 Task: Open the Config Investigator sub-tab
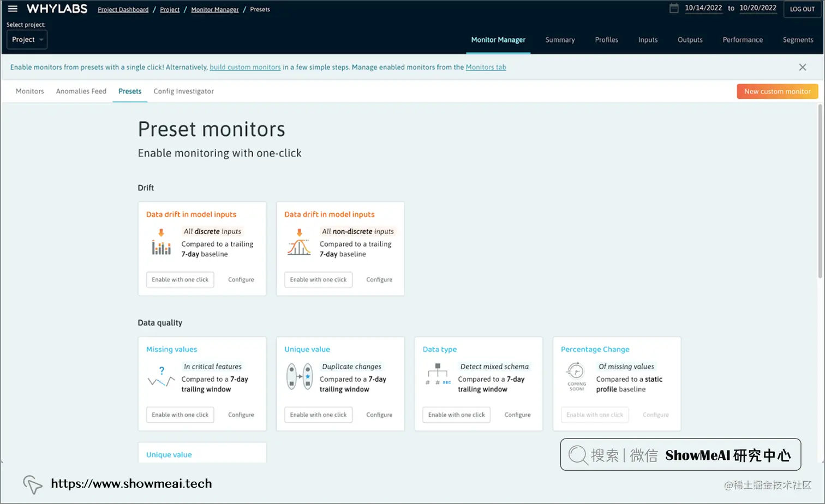(183, 91)
